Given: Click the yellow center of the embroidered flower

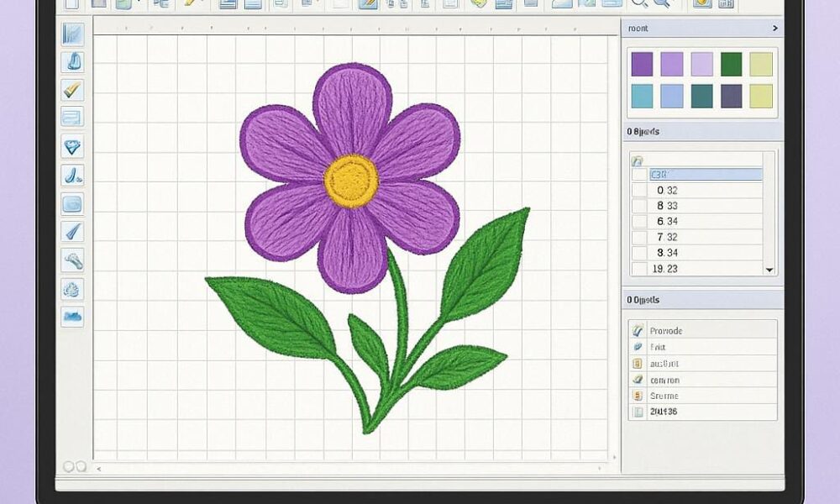Looking at the screenshot, I should 352,180.
